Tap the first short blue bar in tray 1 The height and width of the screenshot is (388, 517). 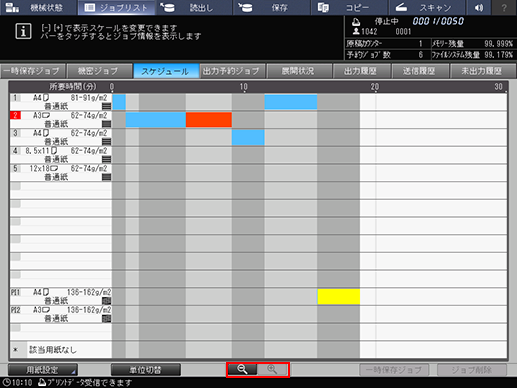pos(119,102)
